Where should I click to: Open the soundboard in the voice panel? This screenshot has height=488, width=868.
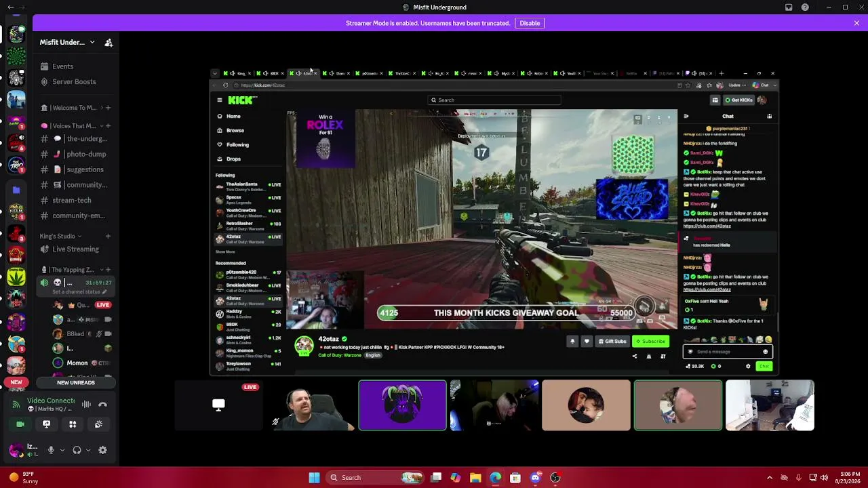pos(98,424)
